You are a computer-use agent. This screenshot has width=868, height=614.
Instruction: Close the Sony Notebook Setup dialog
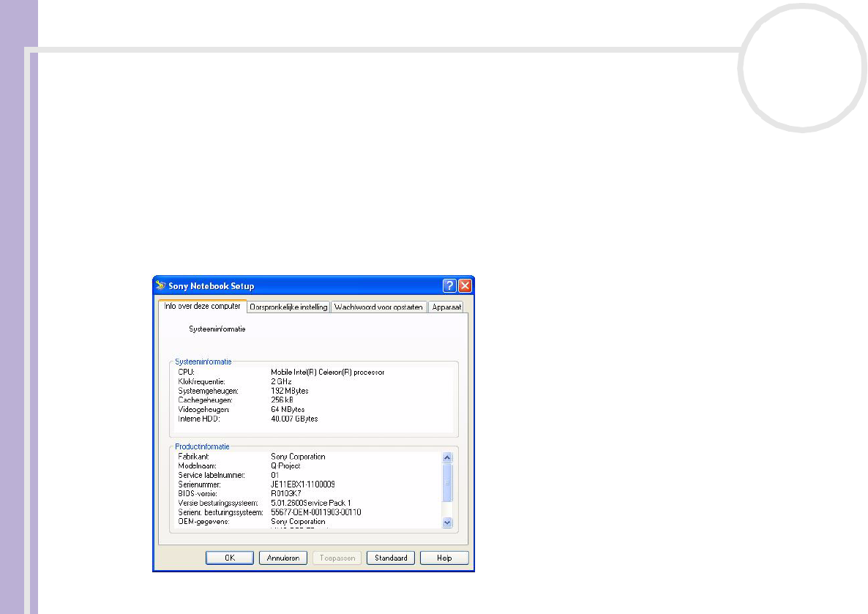[465, 285]
